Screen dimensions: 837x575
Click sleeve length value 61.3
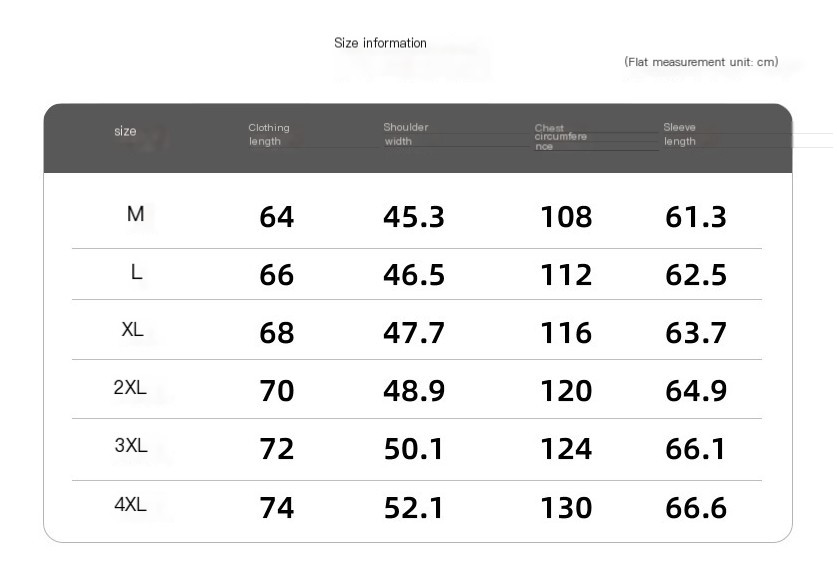pos(696,217)
